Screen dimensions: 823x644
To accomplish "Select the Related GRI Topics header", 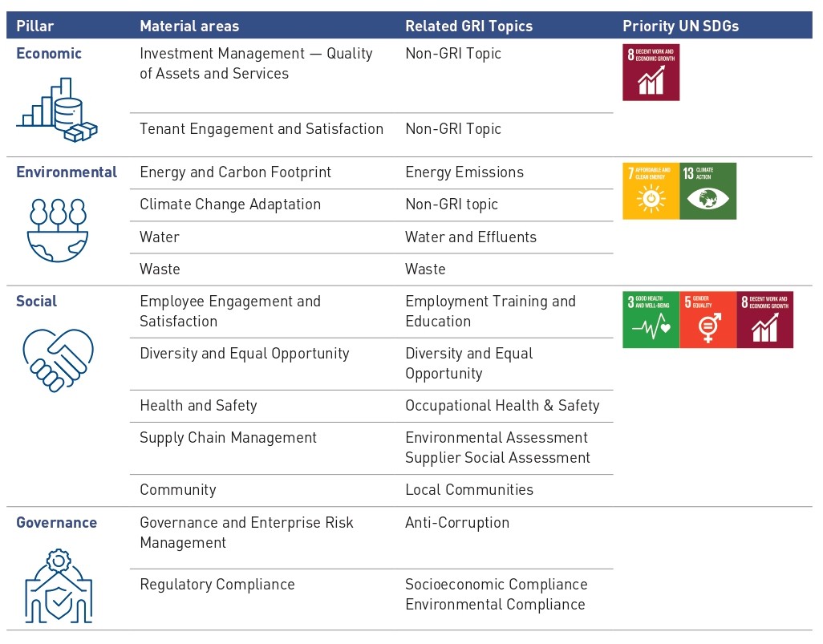I will click(469, 26).
